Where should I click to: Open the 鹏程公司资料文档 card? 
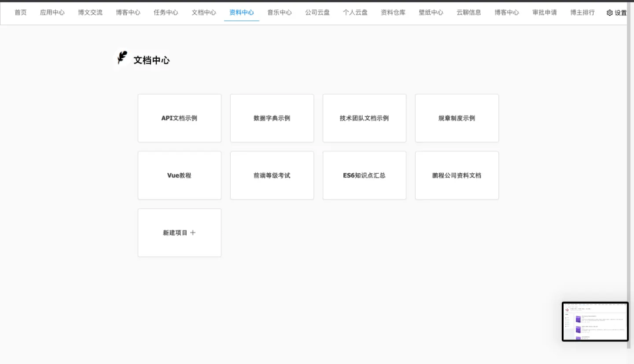pyautogui.click(x=457, y=176)
